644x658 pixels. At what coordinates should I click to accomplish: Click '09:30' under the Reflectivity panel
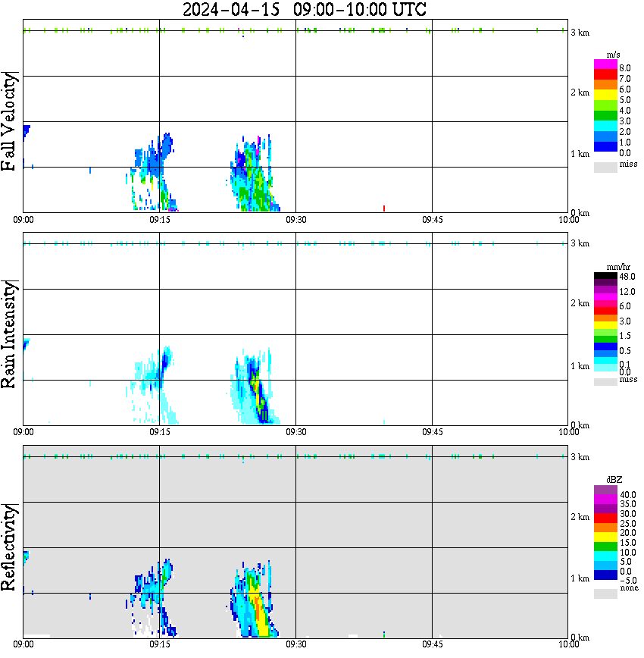coord(295,644)
